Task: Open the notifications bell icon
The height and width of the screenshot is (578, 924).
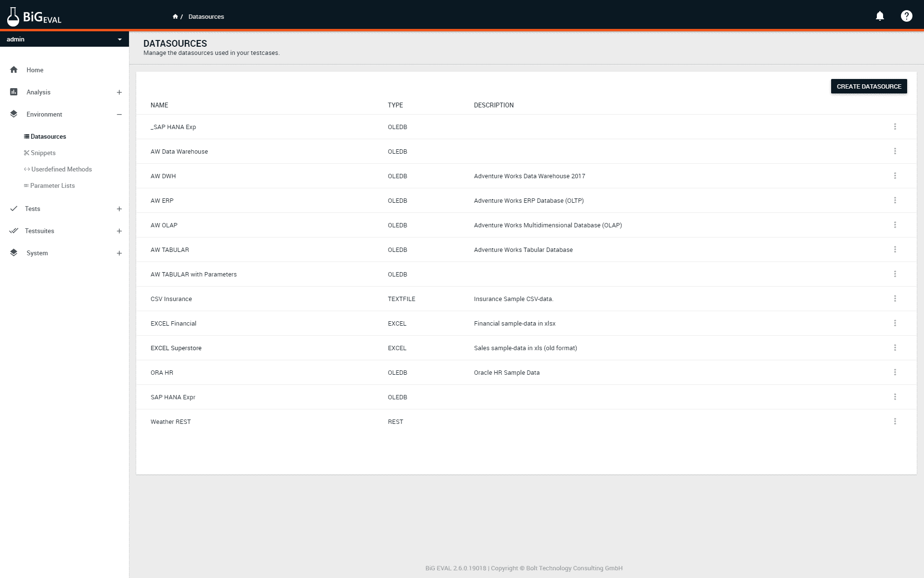Action: pos(880,16)
